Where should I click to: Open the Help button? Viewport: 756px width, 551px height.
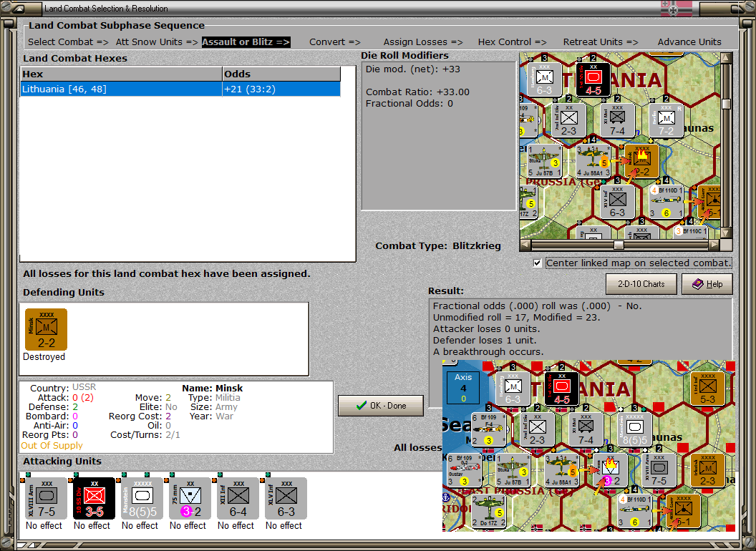click(707, 284)
